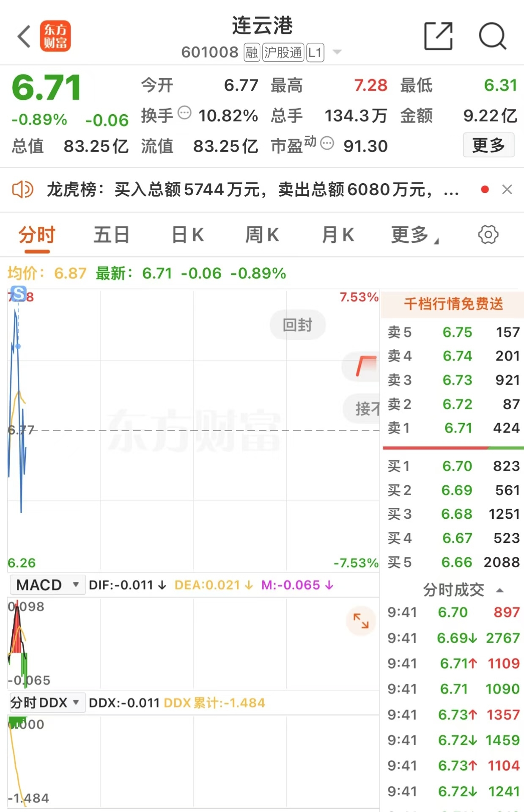Image resolution: width=524 pixels, height=812 pixels.
Task: Expand the stock title dropdown triangle
Action: coord(337,52)
